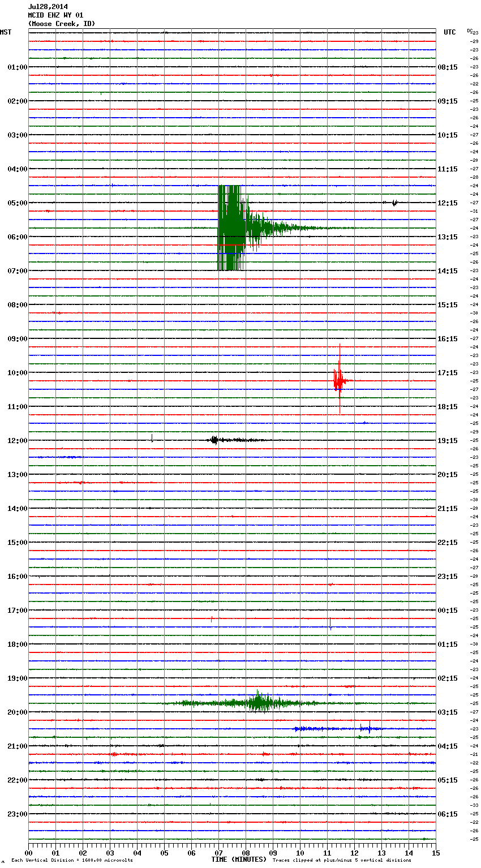Click the large clipped green earthquake waveform
Screen dimensions: 481x868
click(x=232, y=228)
